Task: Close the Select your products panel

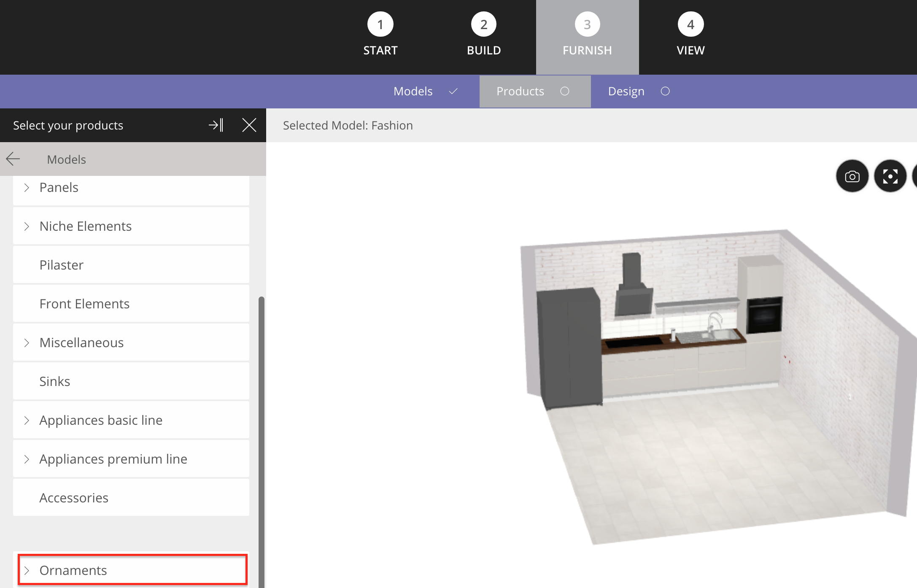Action: tap(249, 125)
